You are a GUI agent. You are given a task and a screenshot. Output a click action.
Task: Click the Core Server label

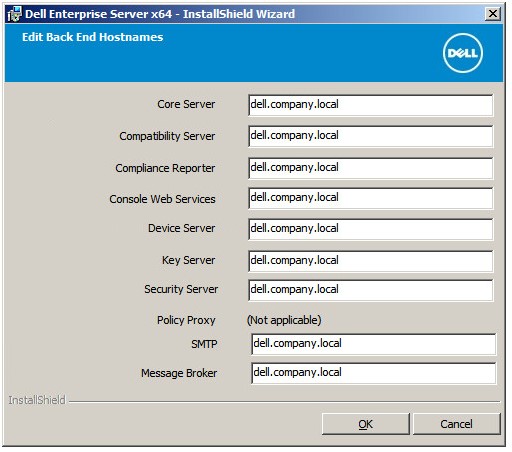tap(186, 104)
